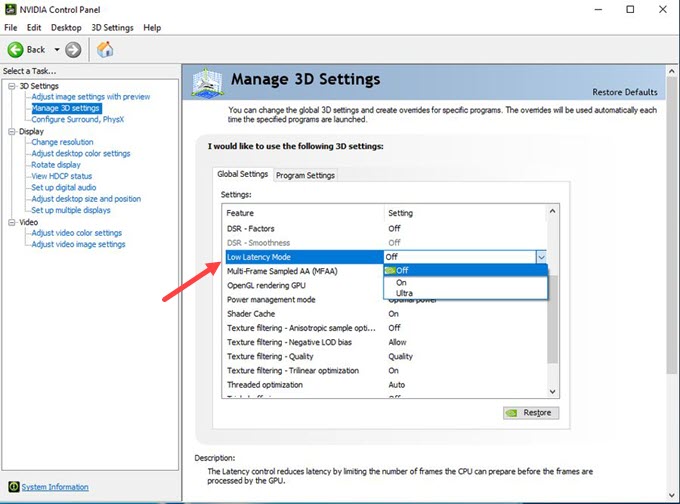Open Adjust video color settings
Screen dimensions: 680x504
coord(76,233)
